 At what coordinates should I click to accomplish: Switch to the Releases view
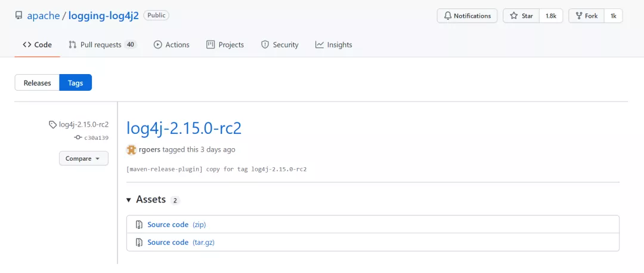[x=37, y=83]
